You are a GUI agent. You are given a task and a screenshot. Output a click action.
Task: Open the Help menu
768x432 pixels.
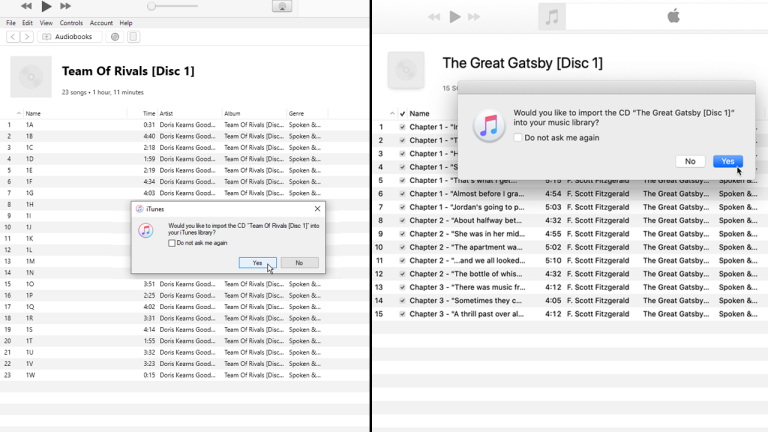126,23
